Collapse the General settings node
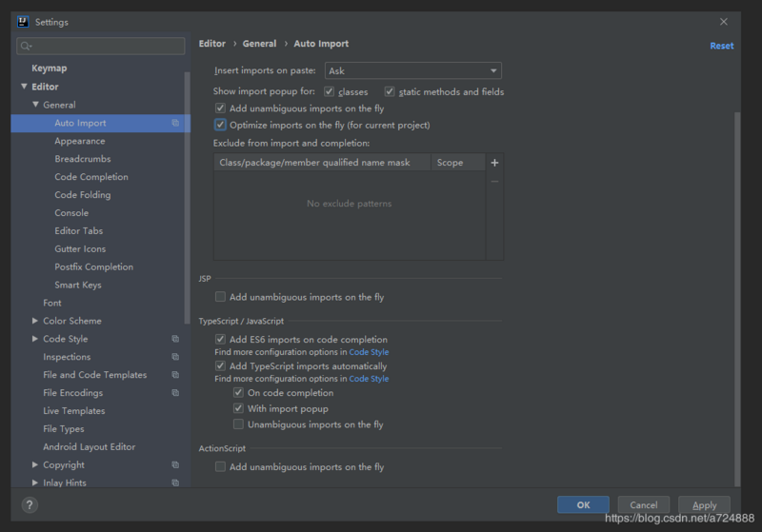 point(35,105)
